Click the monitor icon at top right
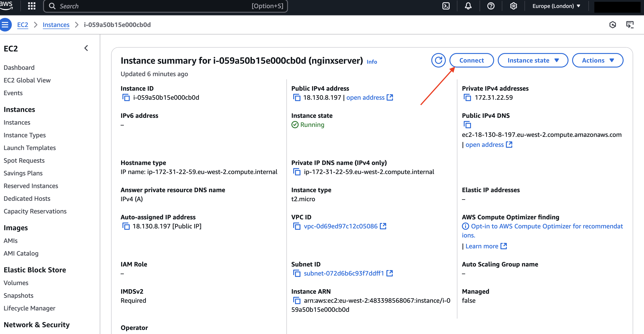 pos(630,25)
